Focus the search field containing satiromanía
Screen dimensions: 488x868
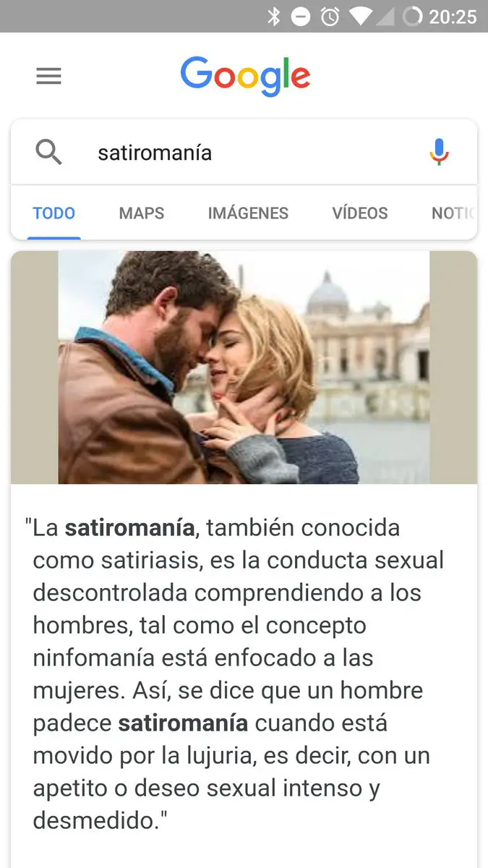pyautogui.click(x=244, y=153)
